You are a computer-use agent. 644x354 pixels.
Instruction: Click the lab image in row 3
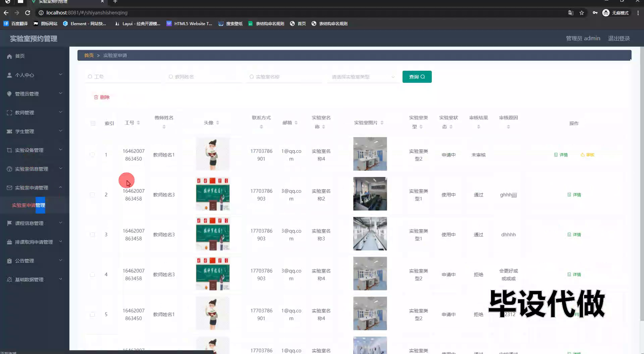tap(370, 234)
